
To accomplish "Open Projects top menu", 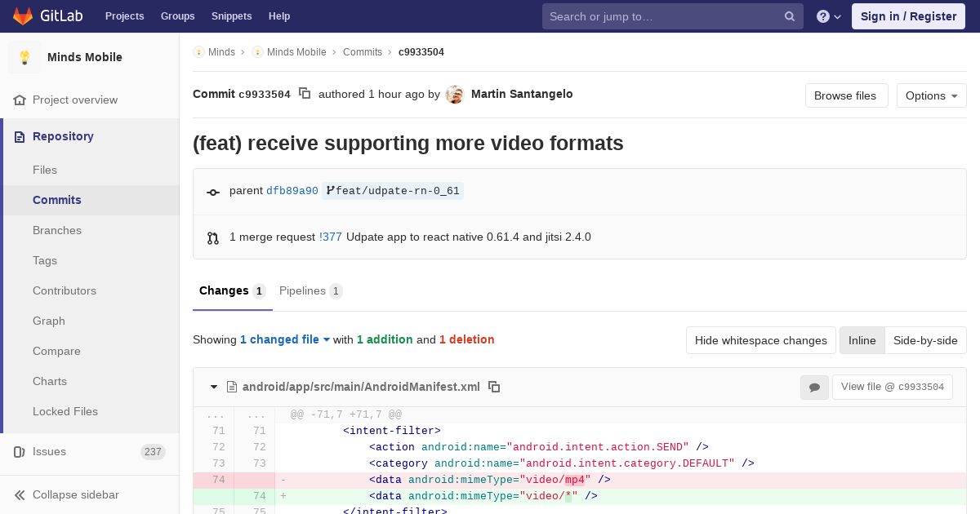I will pos(124,16).
